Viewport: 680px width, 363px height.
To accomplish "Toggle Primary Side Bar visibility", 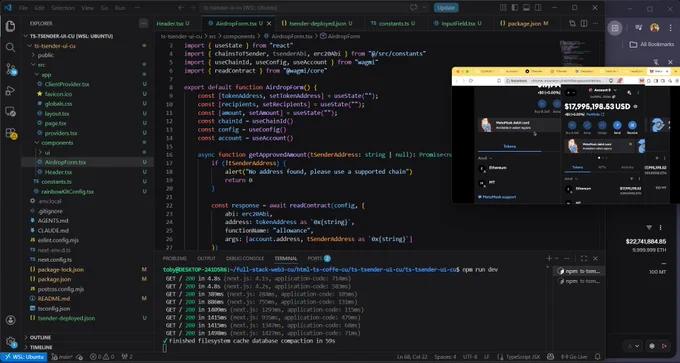I will coord(515,8).
